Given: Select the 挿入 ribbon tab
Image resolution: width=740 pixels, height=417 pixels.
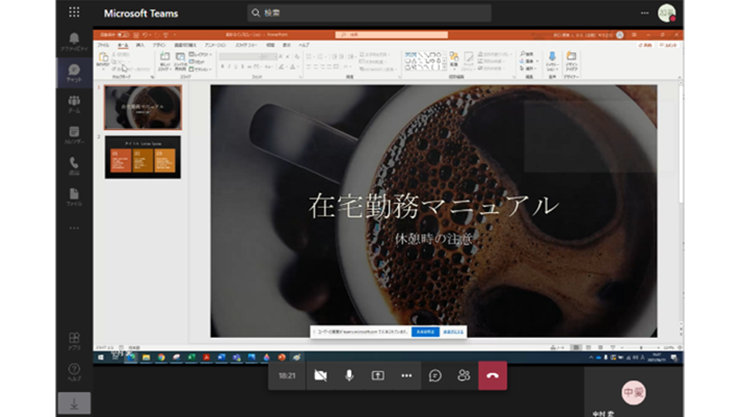Looking at the screenshot, I should tap(140, 45).
